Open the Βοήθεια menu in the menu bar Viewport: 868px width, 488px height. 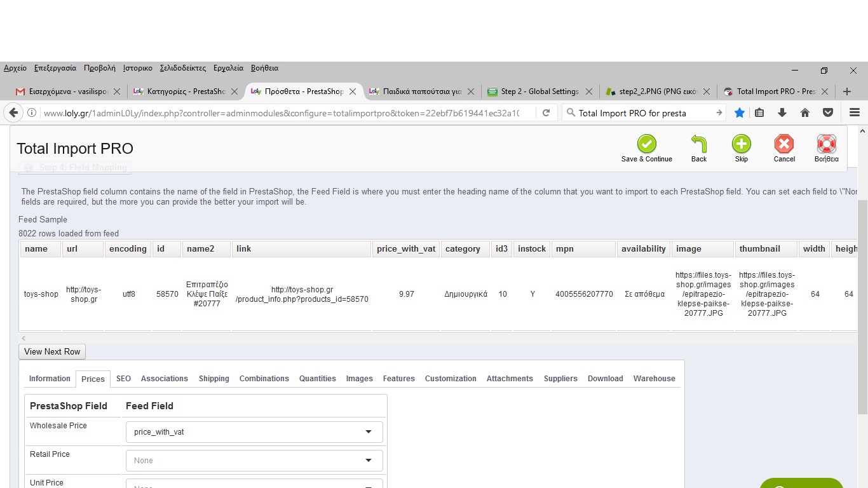(264, 68)
